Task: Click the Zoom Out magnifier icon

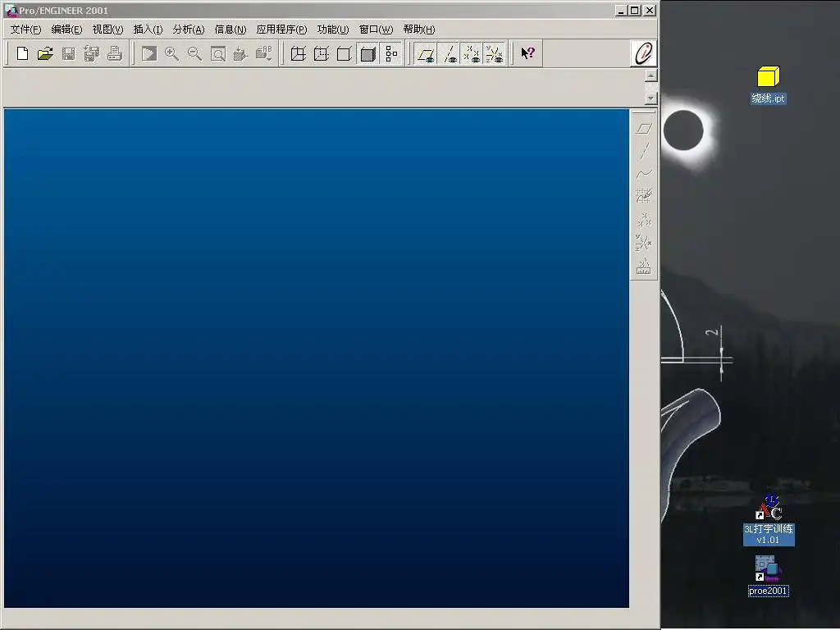Action: (194, 54)
